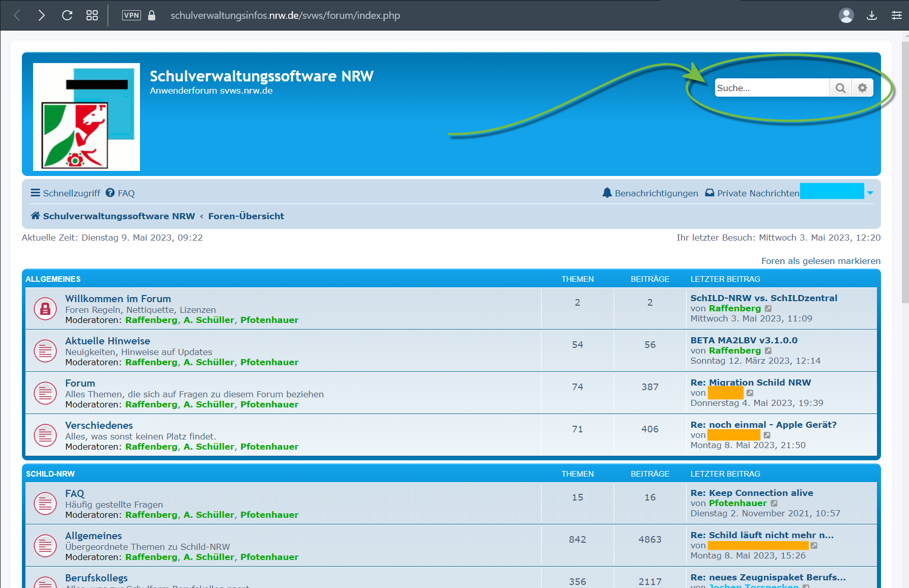
Task: Open the Forum forum link
Action: click(80, 384)
